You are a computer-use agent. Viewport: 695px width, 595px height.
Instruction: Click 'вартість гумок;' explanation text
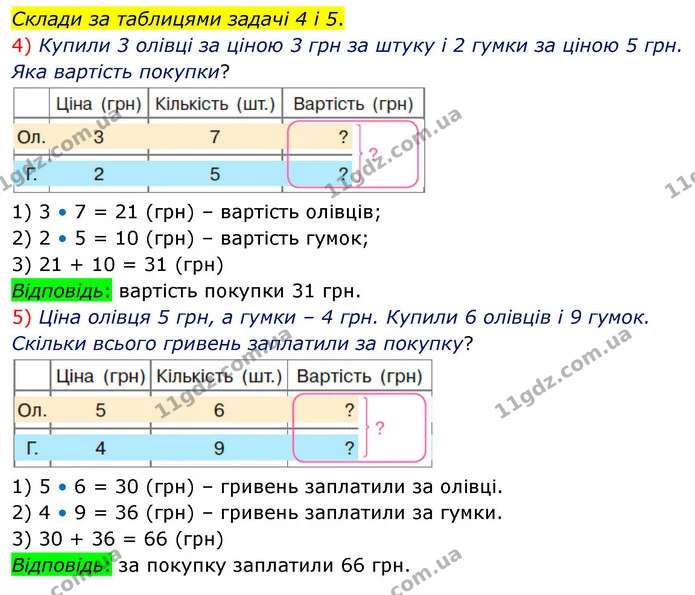click(x=294, y=239)
